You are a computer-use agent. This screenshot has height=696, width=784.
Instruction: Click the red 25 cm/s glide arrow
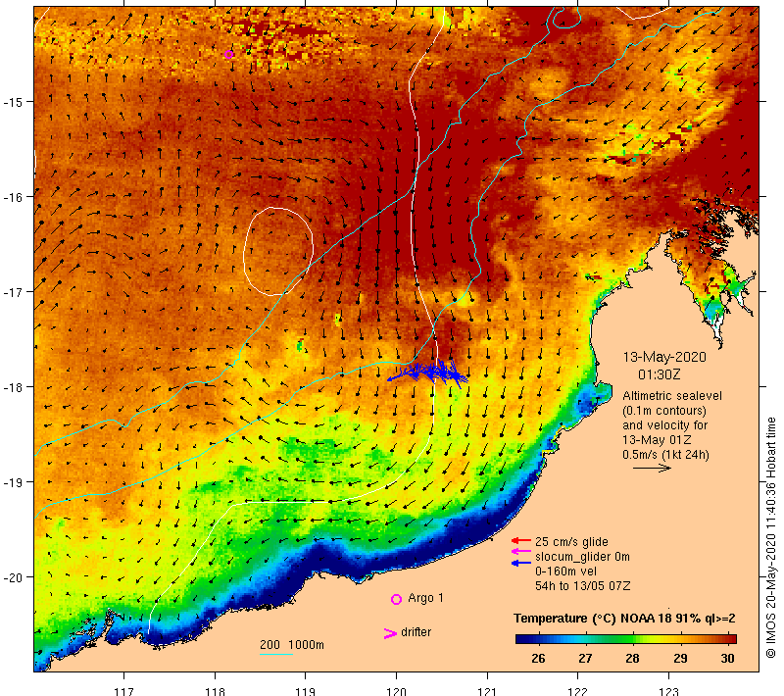(x=521, y=540)
